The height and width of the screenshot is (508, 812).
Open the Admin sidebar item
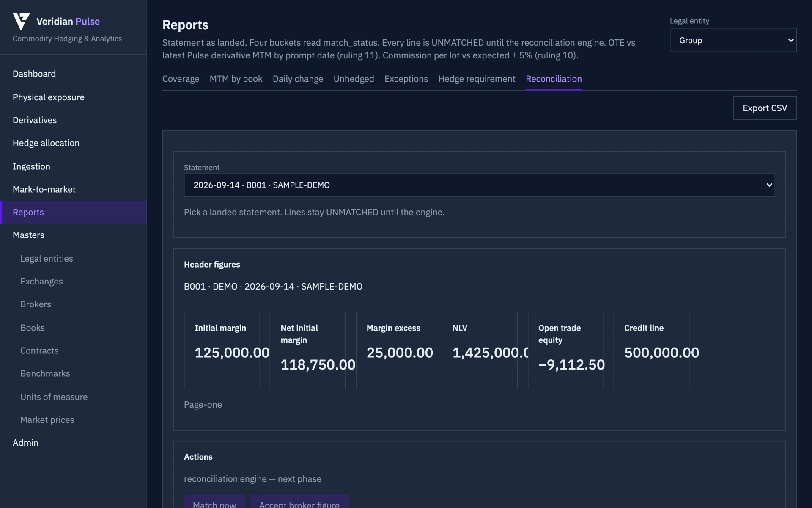[74, 442]
